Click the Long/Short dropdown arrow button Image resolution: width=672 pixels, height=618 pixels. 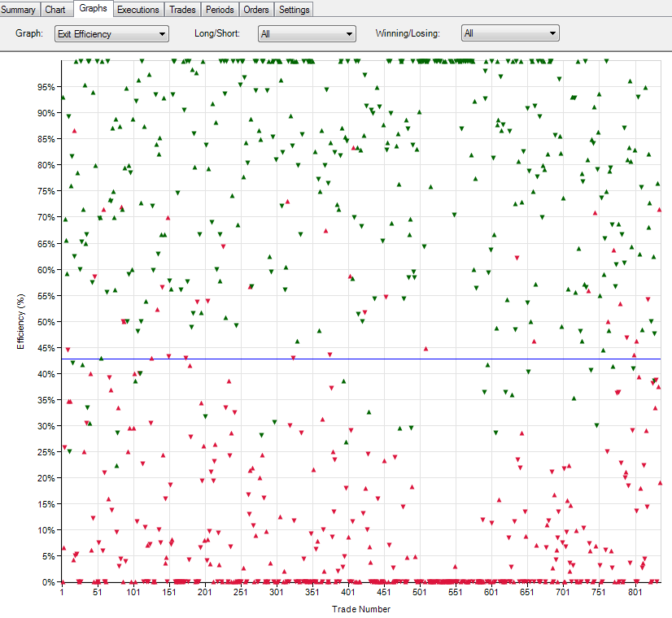(349, 34)
